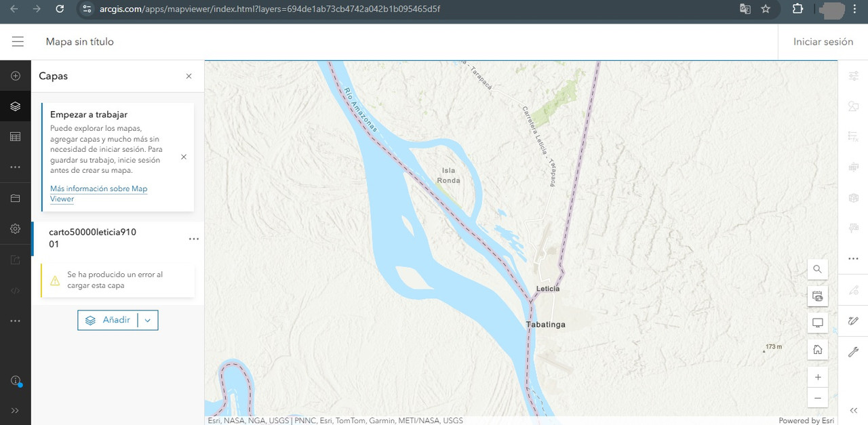The width and height of the screenshot is (868, 425).
Task: Select the Layers icon in dark toolbar
Action: pyautogui.click(x=16, y=106)
